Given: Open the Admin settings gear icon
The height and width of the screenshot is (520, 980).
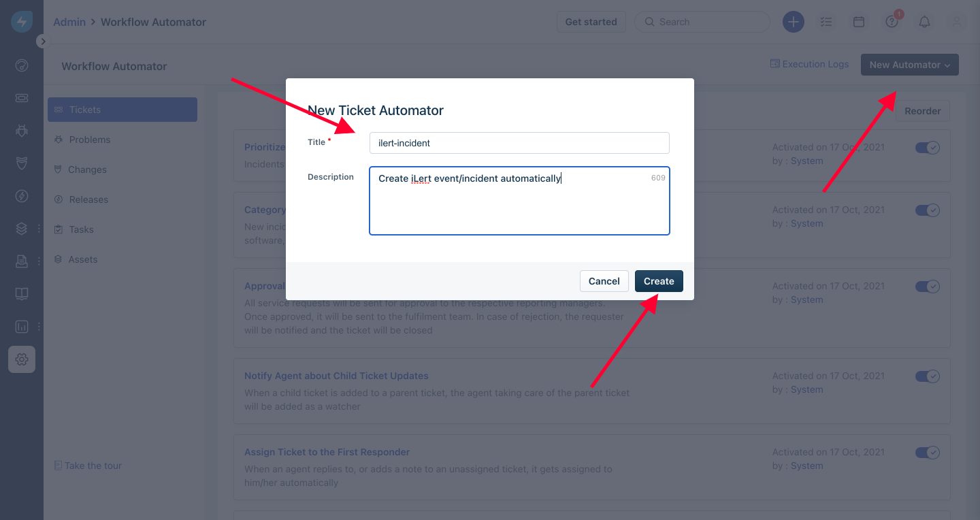Looking at the screenshot, I should (x=22, y=359).
